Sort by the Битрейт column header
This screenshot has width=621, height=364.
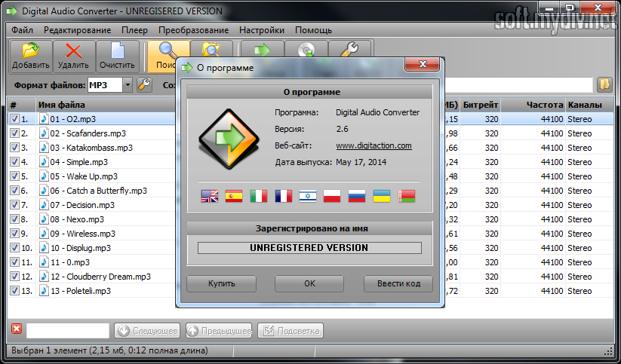481,105
